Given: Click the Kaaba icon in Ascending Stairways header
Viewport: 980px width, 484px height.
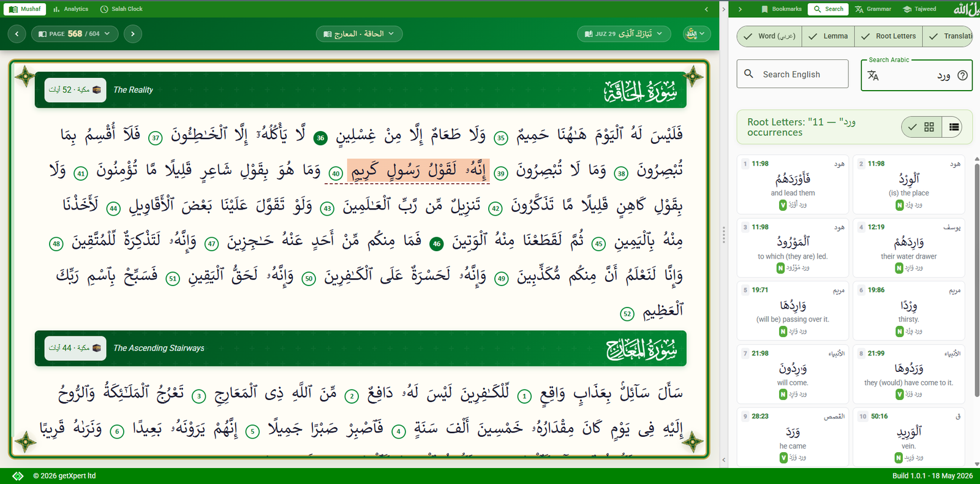Looking at the screenshot, I should pos(97,348).
